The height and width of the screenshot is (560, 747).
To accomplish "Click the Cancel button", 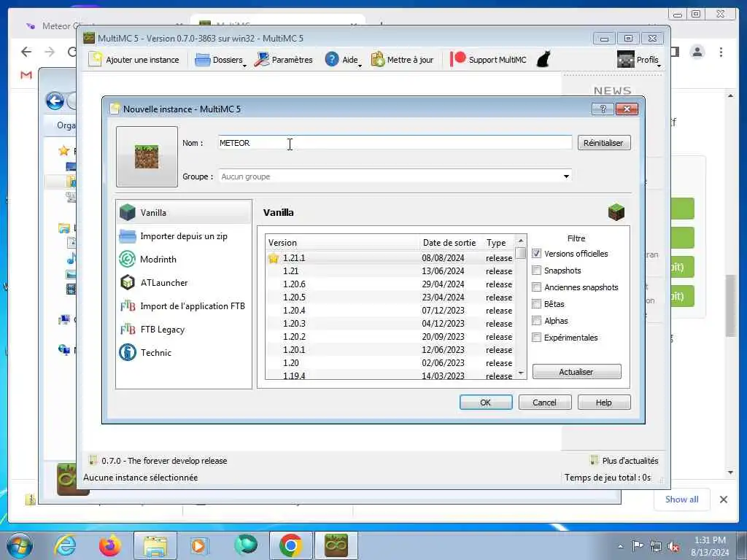I will pyautogui.click(x=544, y=402).
